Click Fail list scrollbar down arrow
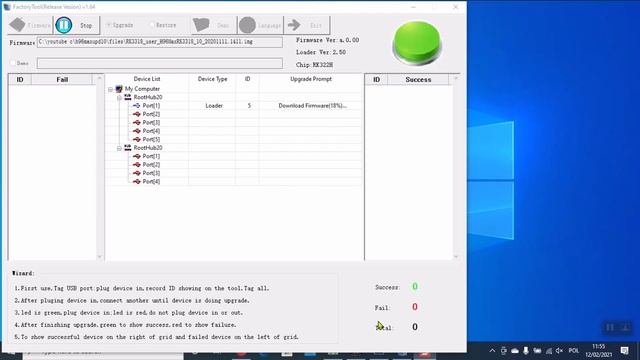 (99, 257)
